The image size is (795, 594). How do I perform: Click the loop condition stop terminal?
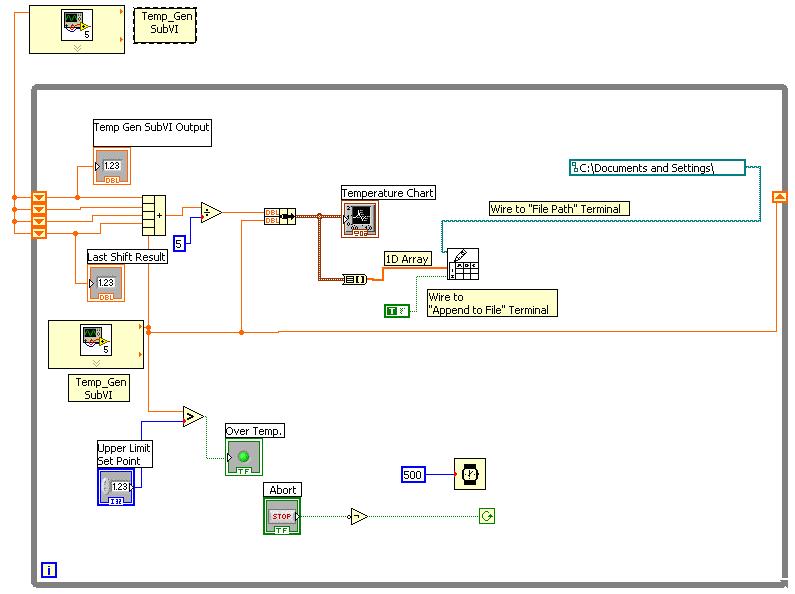click(487, 517)
